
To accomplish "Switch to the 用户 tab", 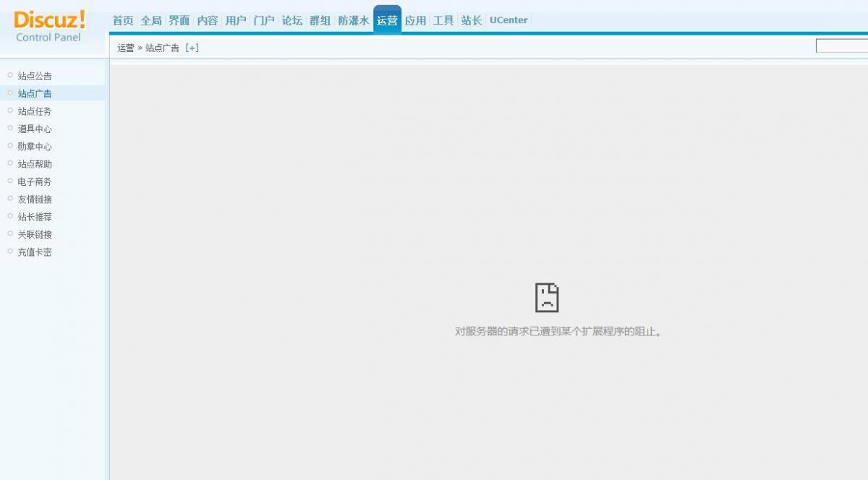I will [235, 20].
